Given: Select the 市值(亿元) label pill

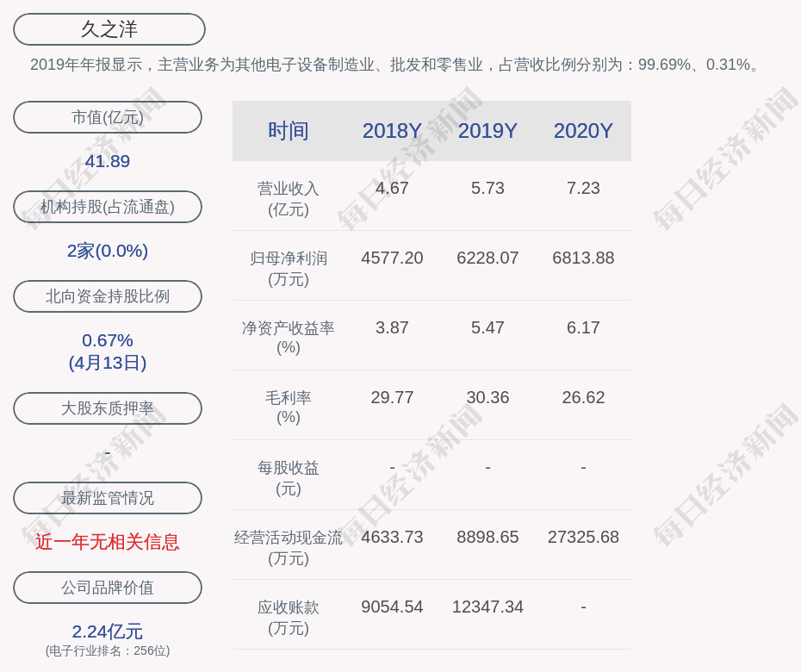Looking at the screenshot, I should point(108,117).
